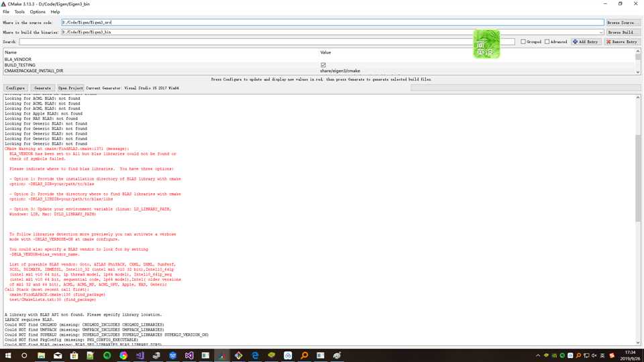Click the Current Generator label text
Screen dimensions: 644x362
tap(132, 88)
